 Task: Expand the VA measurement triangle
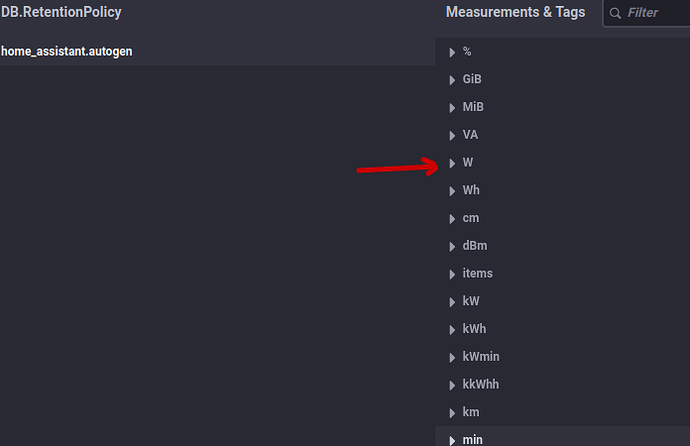[x=452, y=135]
